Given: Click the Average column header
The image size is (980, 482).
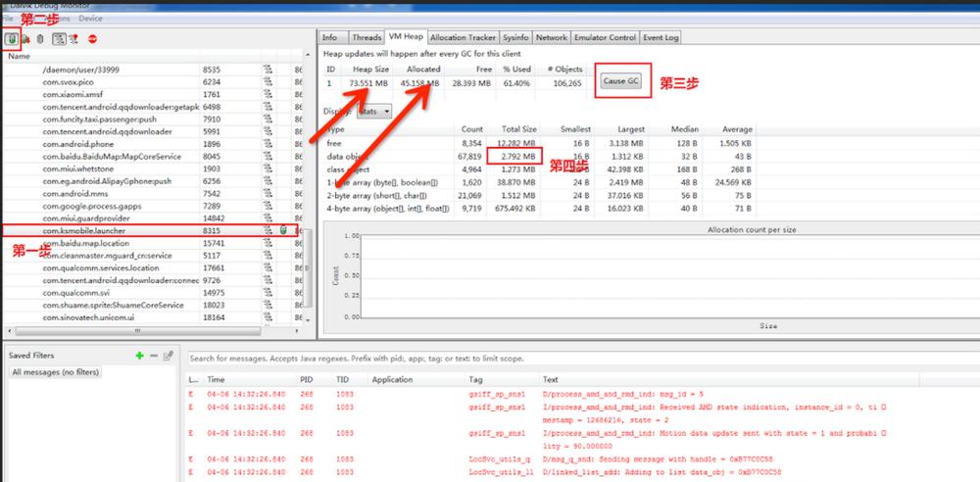Looking at the screenshot, I should (x=737, y=129).
